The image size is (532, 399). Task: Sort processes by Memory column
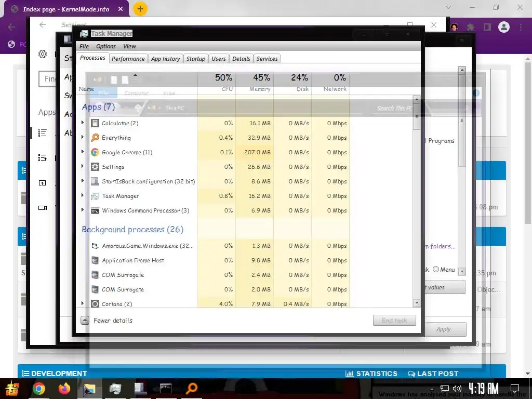(255, 83)
